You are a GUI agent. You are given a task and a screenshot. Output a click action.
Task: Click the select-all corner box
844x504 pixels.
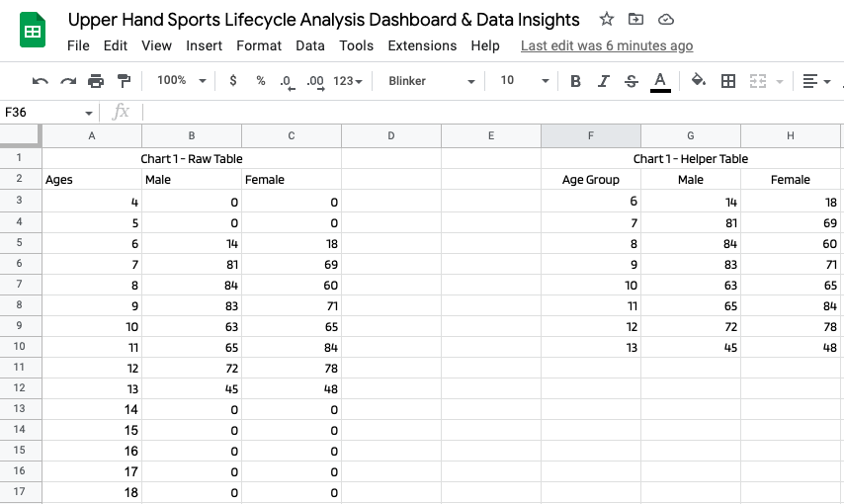point(21,135)
